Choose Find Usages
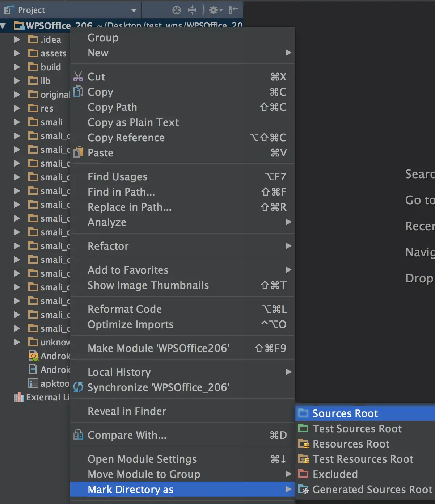The width and height of the screenshot is (435, 504). pos(182,177)
